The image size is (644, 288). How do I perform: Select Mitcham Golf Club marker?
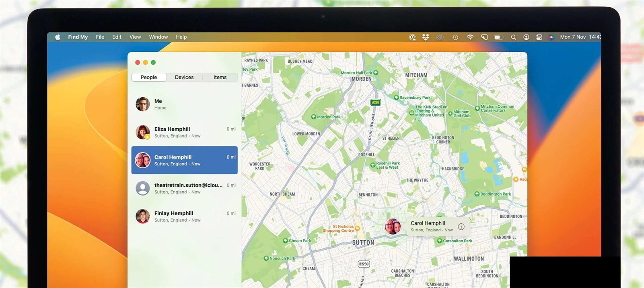coord(451,114)
